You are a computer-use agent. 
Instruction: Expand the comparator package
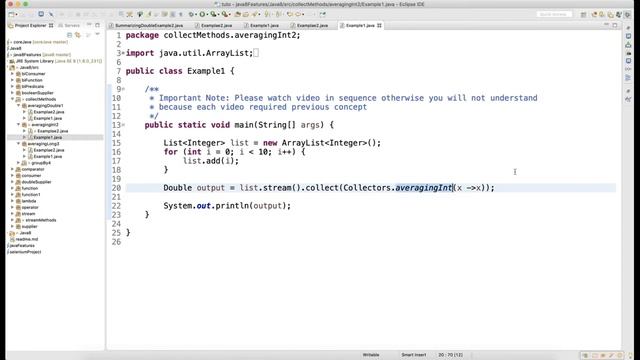[12, 169]
